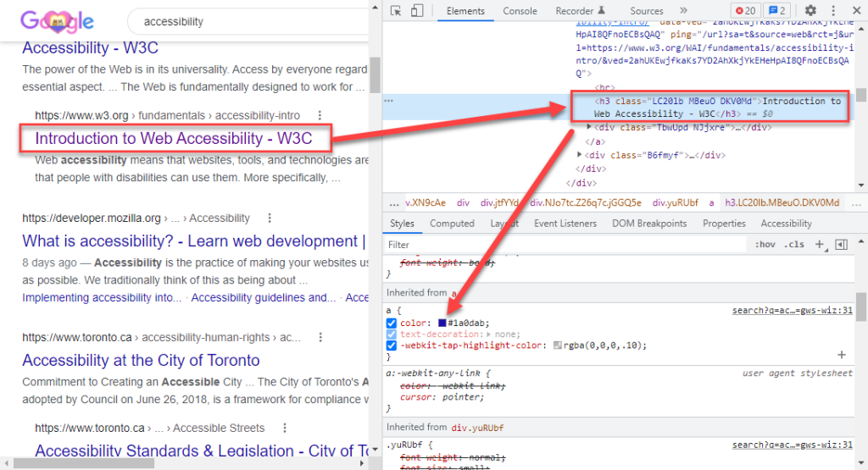The image size is (868, 470).
Task: Show more DevTools tabs with double chevron
Action: pyautogui.click(x=682, y=11)
